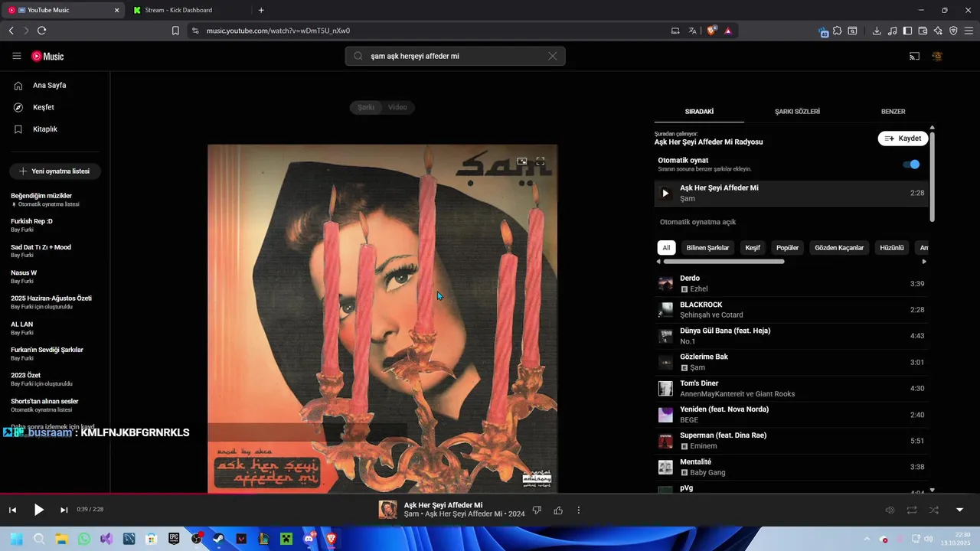The width and height of the screenshot is (980, 551).
Task: Toggle shuffle in player bar
Action: pyautogui.click(x=934, y=510)
